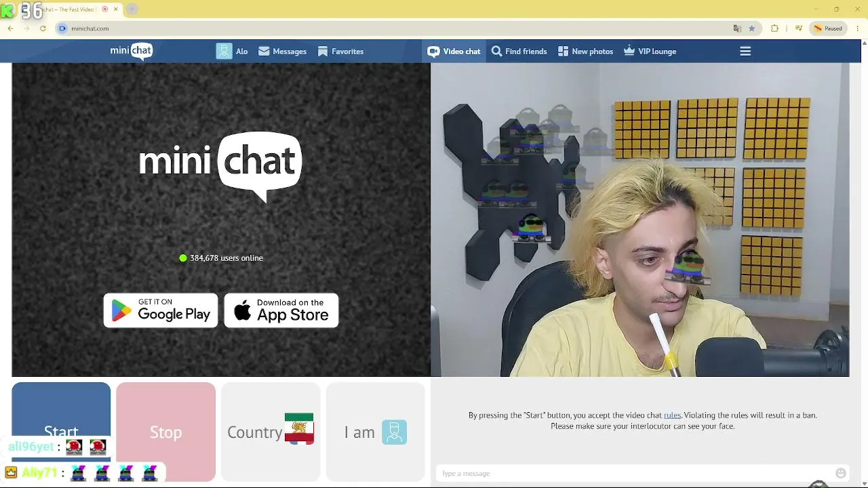Screen dimensions: 868x488
Task: Open the Favorites bookmark icon
Action: coord(323,52)
